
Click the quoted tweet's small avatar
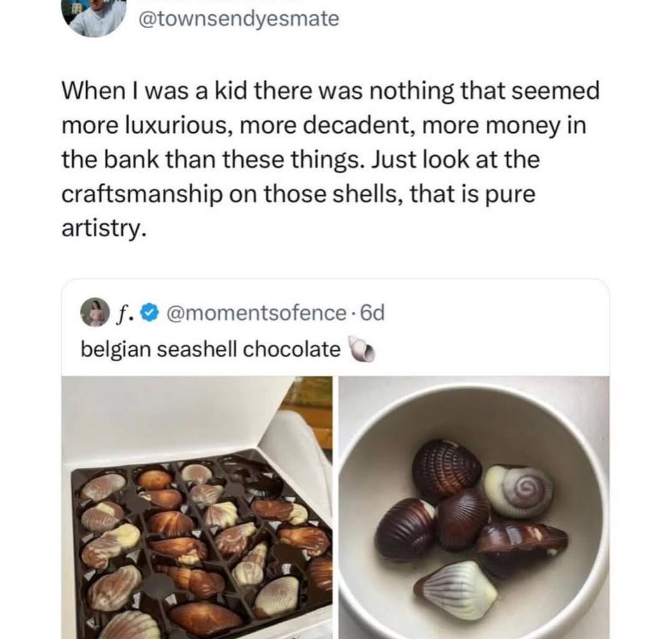(94, 312)
